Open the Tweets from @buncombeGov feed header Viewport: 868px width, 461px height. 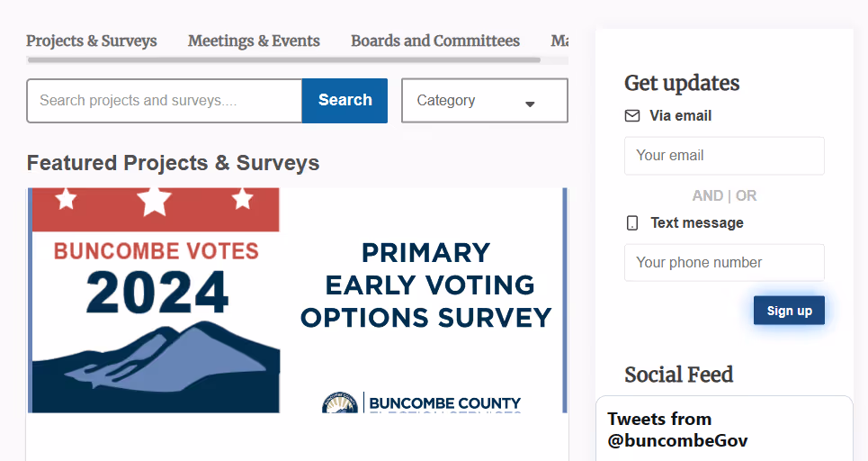[677, 429]
